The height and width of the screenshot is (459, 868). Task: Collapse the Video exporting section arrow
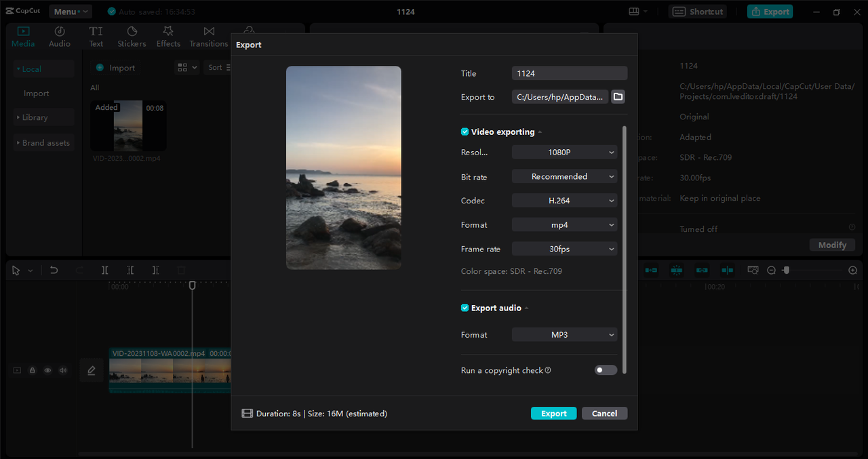[x=540, y=132]
